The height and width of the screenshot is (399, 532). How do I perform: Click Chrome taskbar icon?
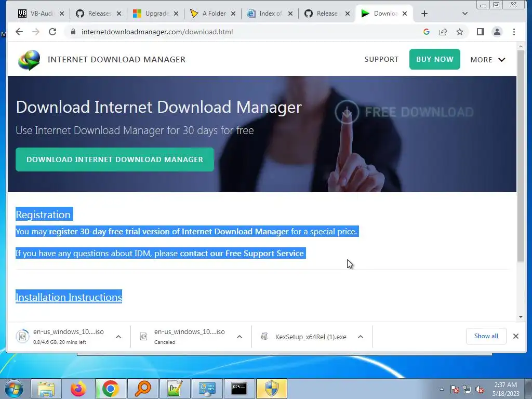tap(111, 389)
